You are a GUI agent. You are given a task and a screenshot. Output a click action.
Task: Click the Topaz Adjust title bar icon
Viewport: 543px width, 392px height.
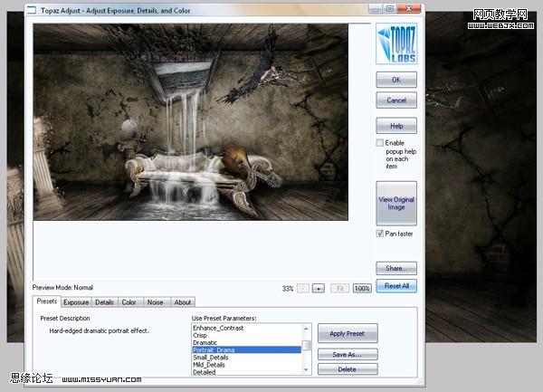pyautogui.click(x=32, y=10)
